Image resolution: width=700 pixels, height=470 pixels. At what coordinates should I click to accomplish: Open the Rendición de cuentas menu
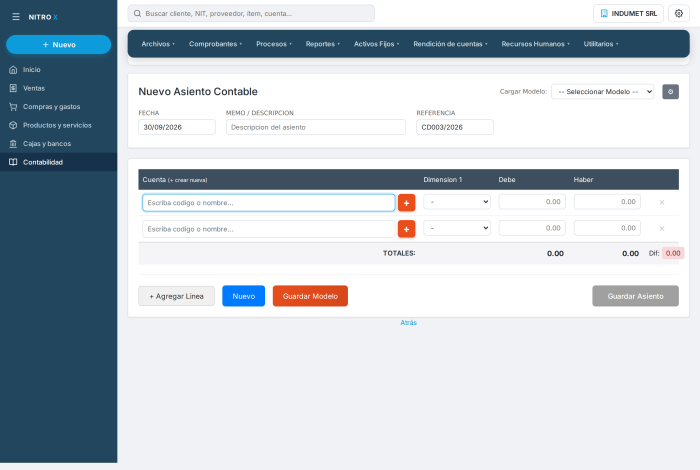coord(450,44)
